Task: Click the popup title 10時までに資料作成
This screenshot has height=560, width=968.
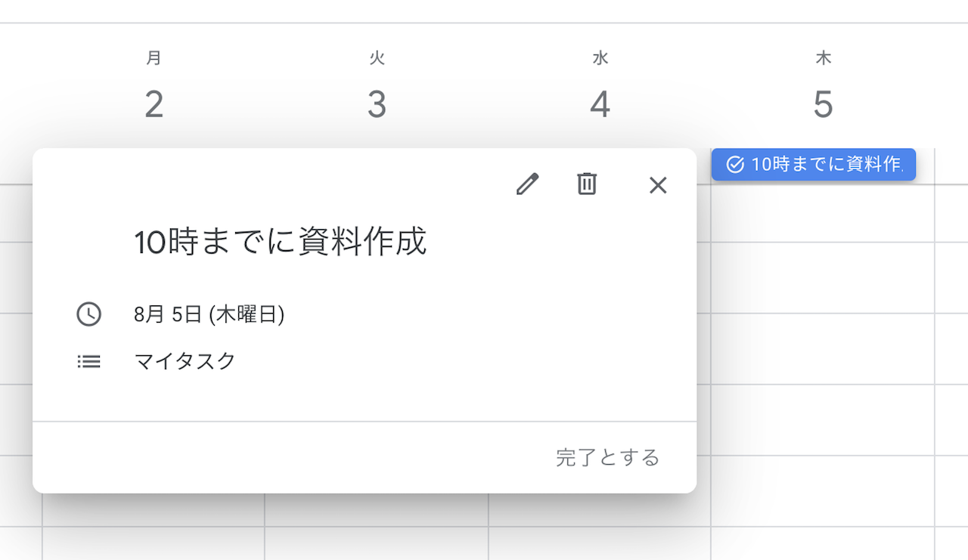Action: click(x=281, y=242)
